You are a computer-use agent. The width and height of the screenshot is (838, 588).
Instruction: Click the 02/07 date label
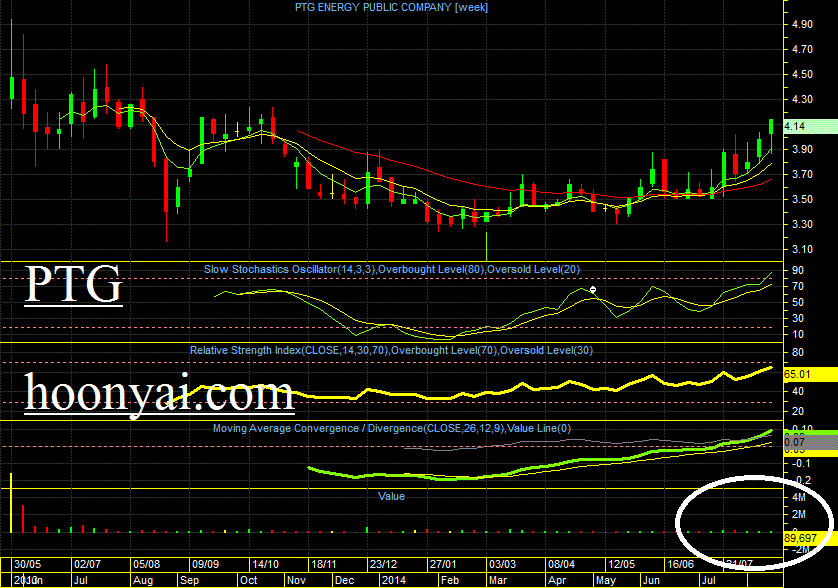[x=87, y=564]
